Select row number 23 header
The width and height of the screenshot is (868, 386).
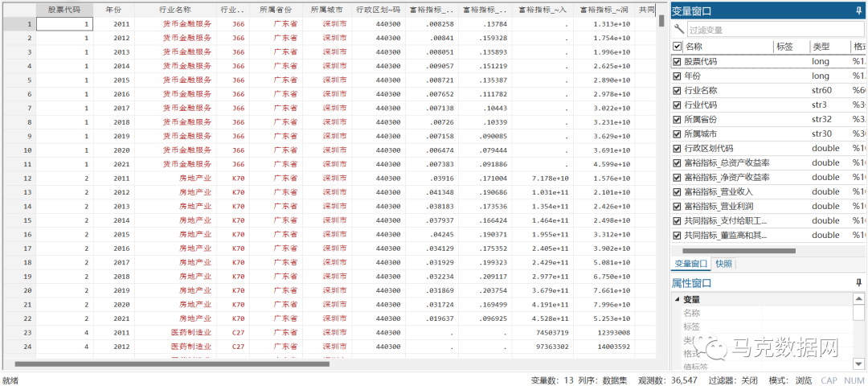click(18, 332)
